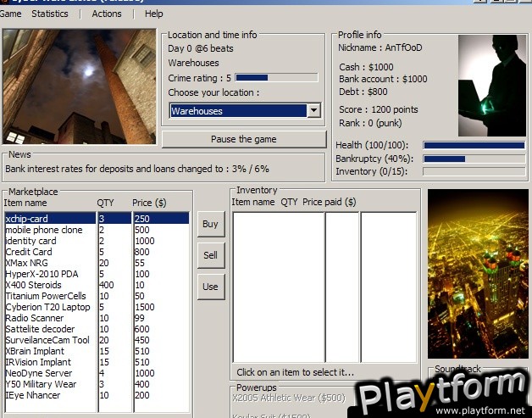Select XMax NRG item
This screenshot has height=418, width=532.
click(x=50, y=263)
